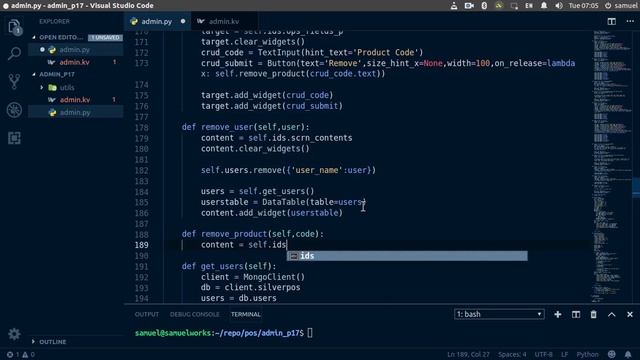The image size is (640, 360).
Task: Change end of line sequence LF
Action: pyautogui.click(x=564, y=354)
